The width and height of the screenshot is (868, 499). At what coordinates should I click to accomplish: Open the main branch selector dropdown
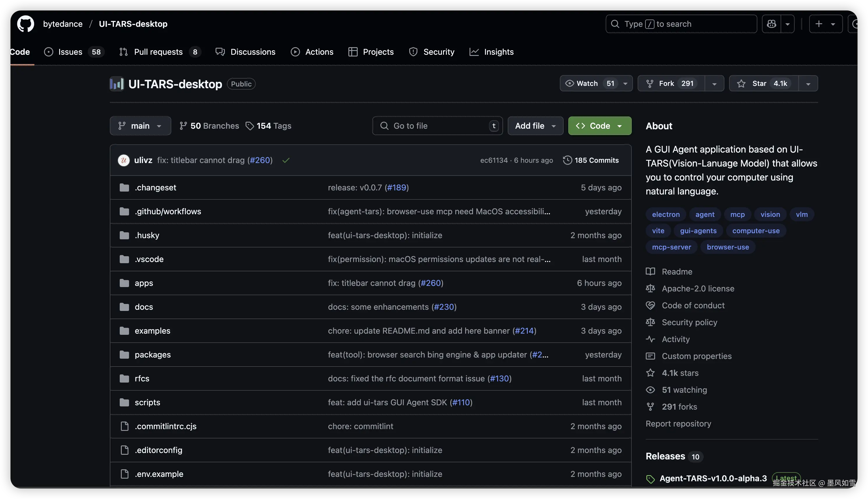(140, 126)
